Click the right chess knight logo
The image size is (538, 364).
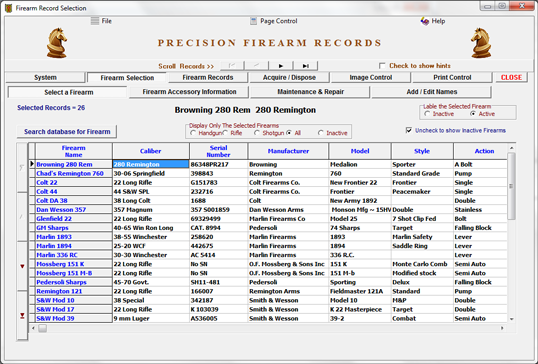coord(481,43)
